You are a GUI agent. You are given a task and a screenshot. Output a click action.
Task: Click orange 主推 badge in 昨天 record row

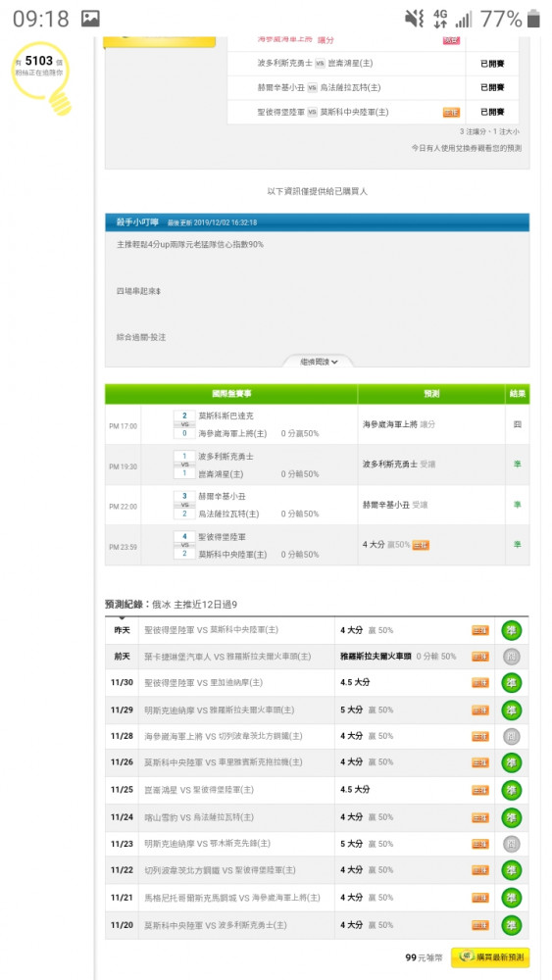pos(480,630)
